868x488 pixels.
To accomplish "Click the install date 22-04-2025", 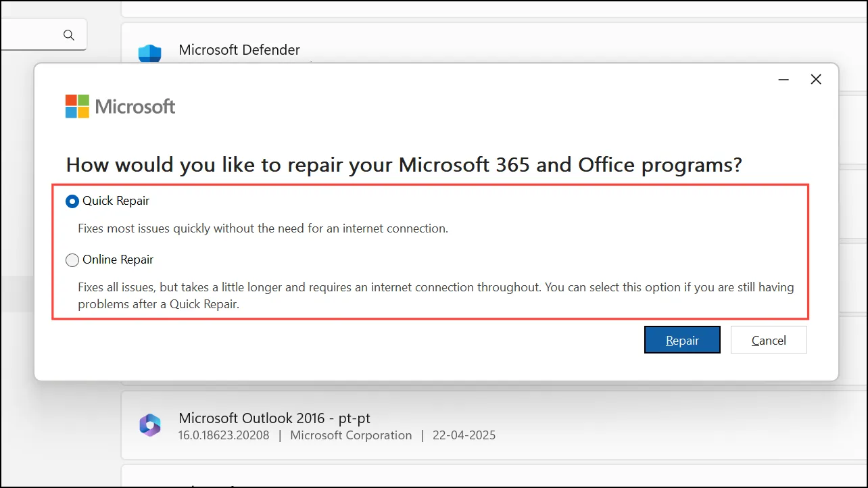I will pyautogui.click(x=465, y=435).
